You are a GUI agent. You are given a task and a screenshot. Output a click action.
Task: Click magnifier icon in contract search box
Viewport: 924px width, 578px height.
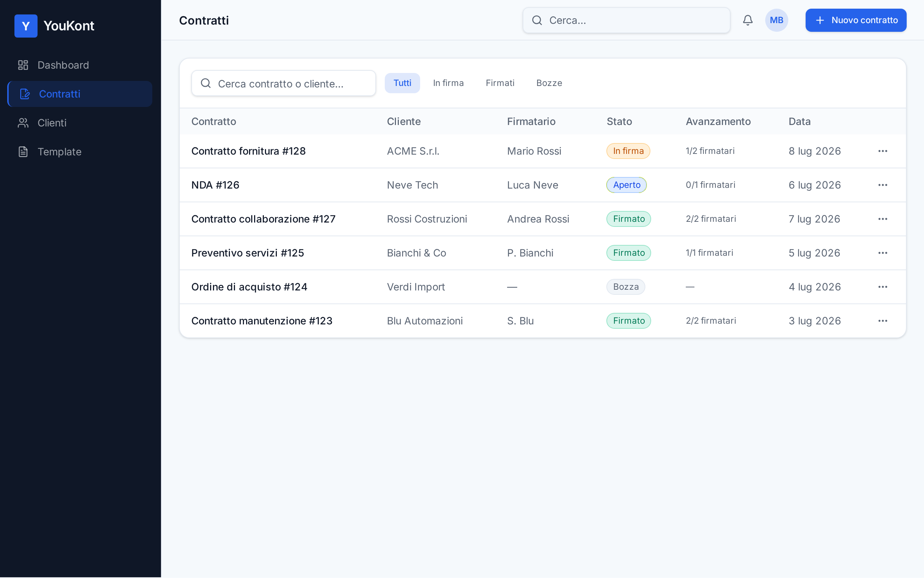pyautogui.click(x=206, y=83)
